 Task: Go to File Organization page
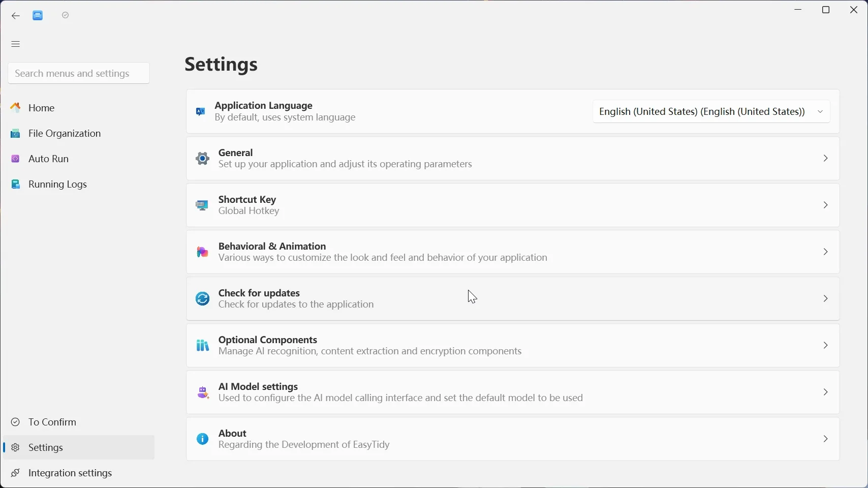(79, 134)
